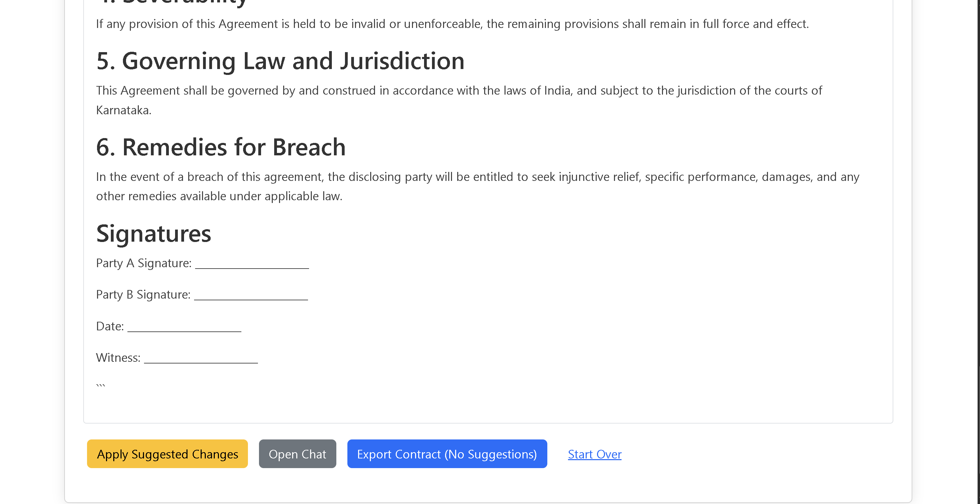
Task: Click the text other remedies available under applicable law
Action: tap(220, 196)
